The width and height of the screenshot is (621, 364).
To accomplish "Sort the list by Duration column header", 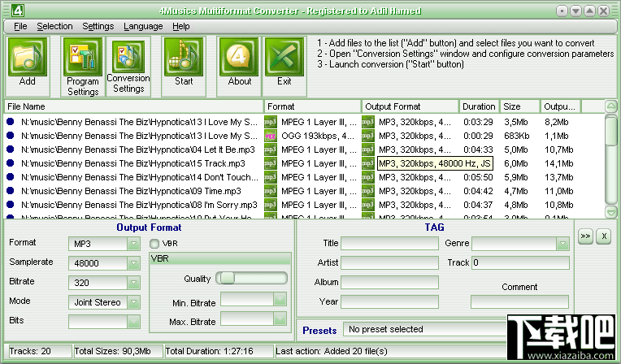I will pyautogui.click(x=479, y=106).
